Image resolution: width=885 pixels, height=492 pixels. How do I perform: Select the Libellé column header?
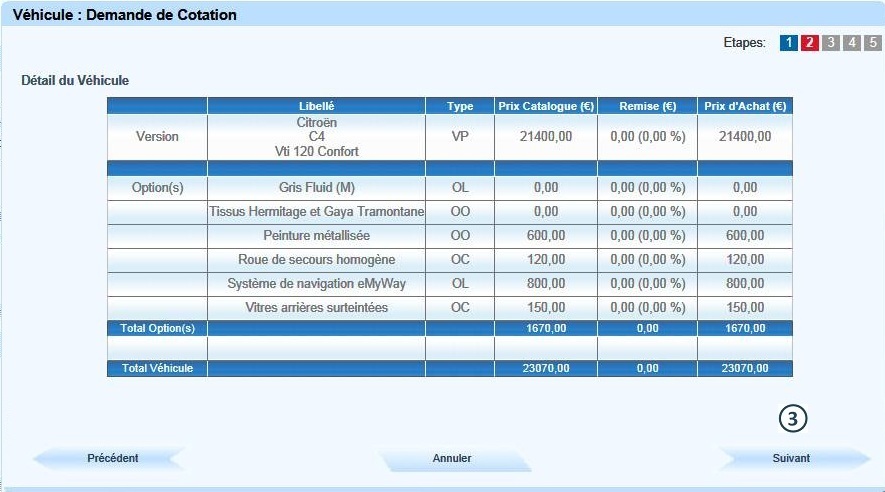point(316,106)
